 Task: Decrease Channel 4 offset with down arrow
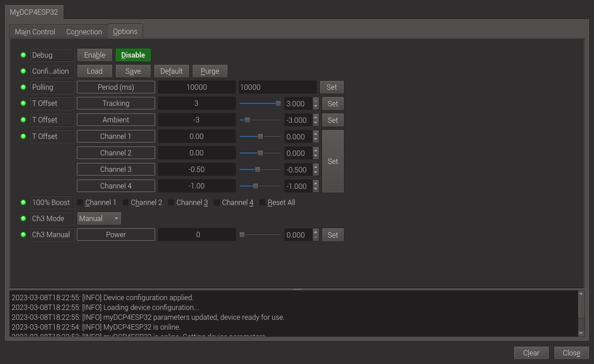316,189
